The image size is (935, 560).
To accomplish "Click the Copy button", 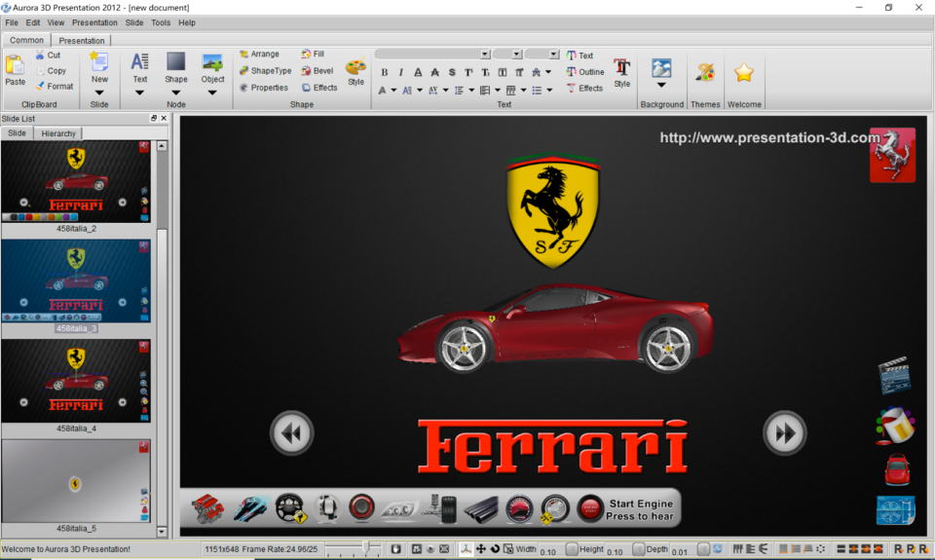I will tap(51, 70).
